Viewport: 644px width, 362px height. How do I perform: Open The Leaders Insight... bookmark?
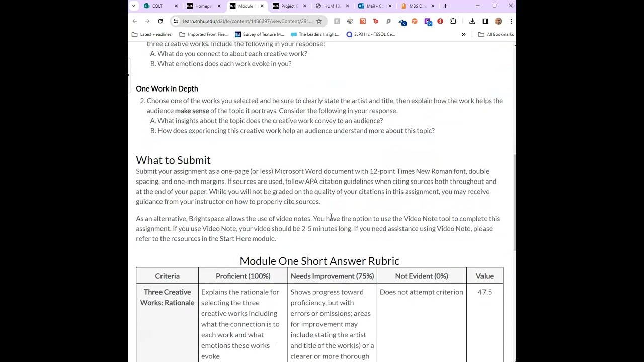pos(315,34)
